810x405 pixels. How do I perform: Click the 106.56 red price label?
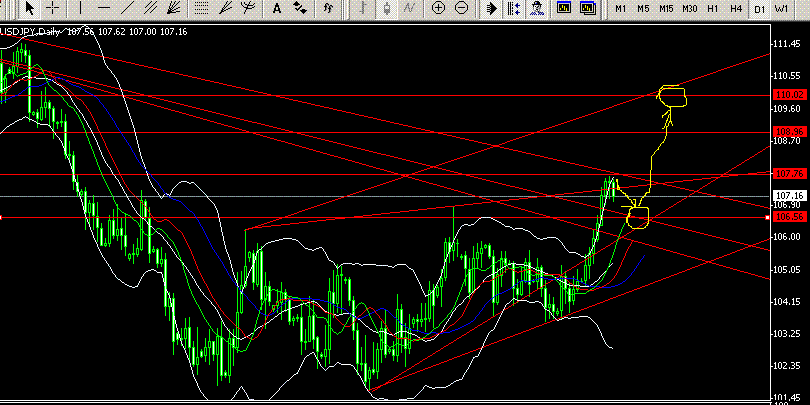[790, 217]
